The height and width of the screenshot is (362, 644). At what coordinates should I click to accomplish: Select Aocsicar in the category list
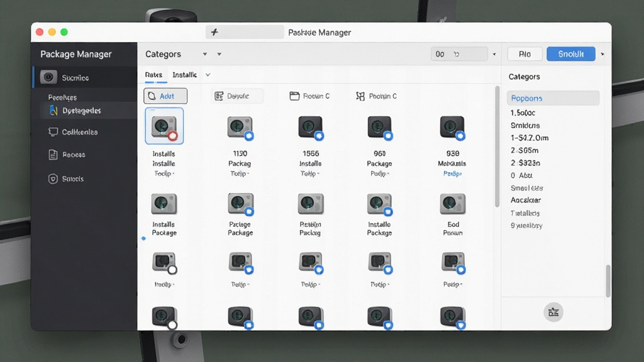pyautogui.click(x=526, y=200)
